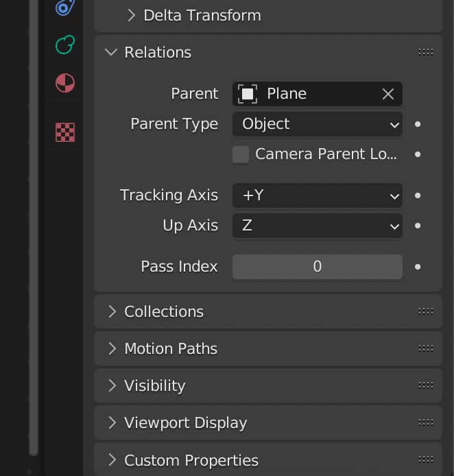
Task: Animate Pass Index using its dot
Action: (418, 267)
